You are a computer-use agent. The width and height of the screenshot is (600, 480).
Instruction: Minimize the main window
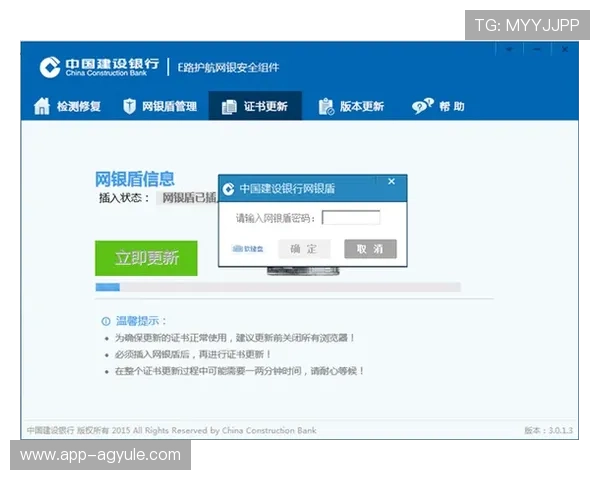point(537,49)
